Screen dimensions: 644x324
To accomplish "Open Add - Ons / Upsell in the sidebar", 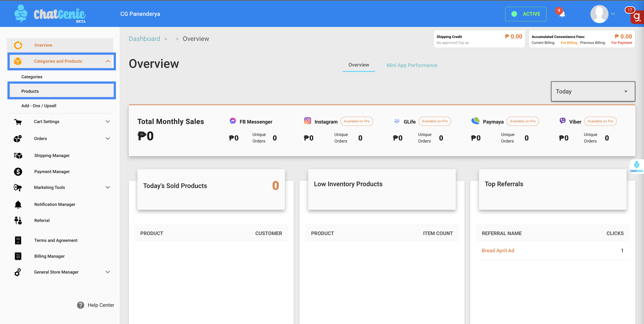I will click(39, 106).
